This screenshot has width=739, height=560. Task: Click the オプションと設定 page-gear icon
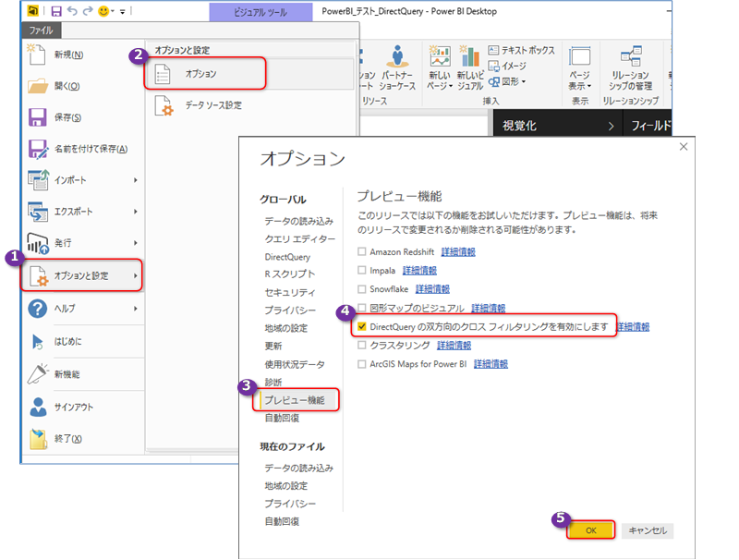click(38, 275)
